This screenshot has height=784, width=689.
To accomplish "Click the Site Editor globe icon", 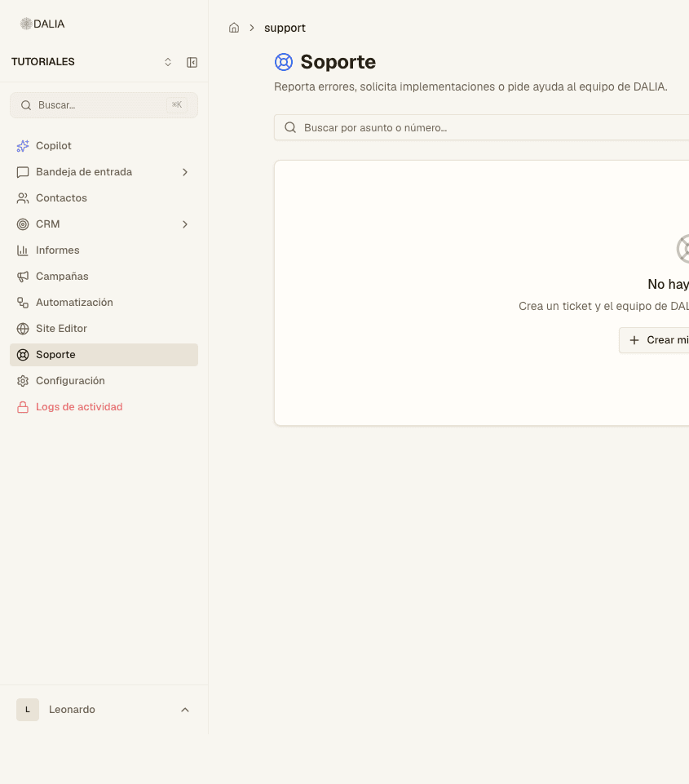I will [23, 329].
